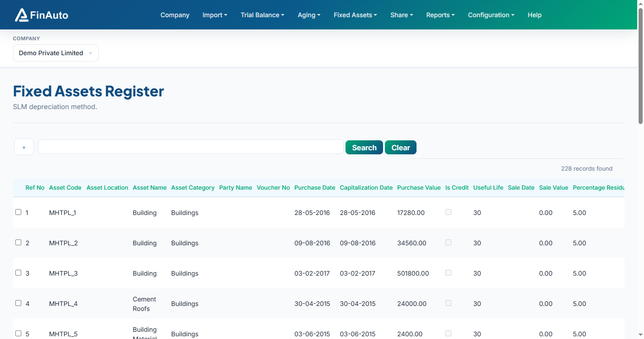Sort by Asset Name column header
Screen dimensions: 644x339
(150, 187)
